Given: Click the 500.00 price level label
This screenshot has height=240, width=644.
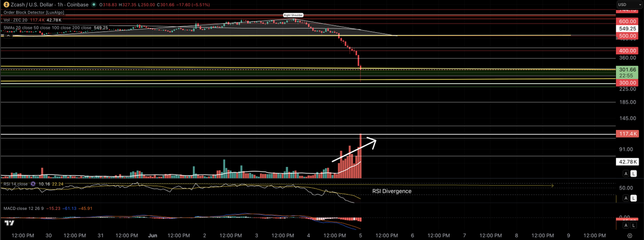Looking at the screenshot, I should tap(628, 35).
